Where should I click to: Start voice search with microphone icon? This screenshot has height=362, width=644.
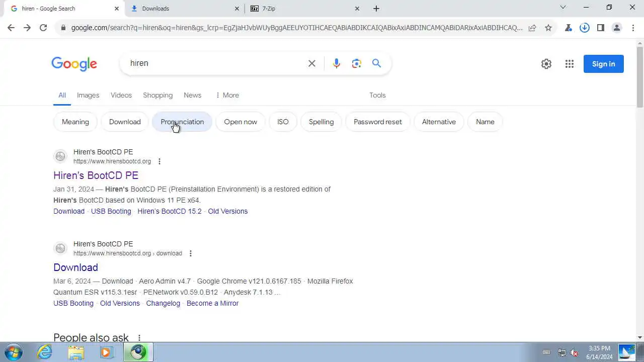tap(337, 63)
